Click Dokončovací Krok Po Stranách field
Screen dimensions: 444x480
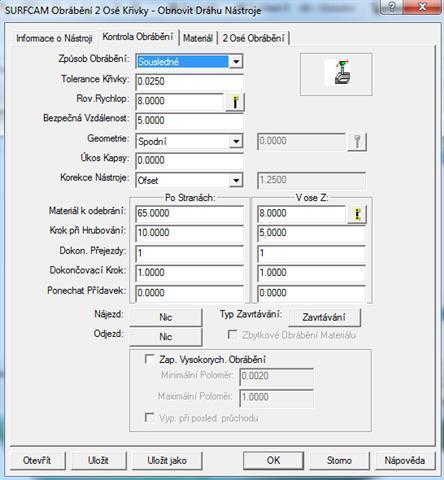coord(189,273)
